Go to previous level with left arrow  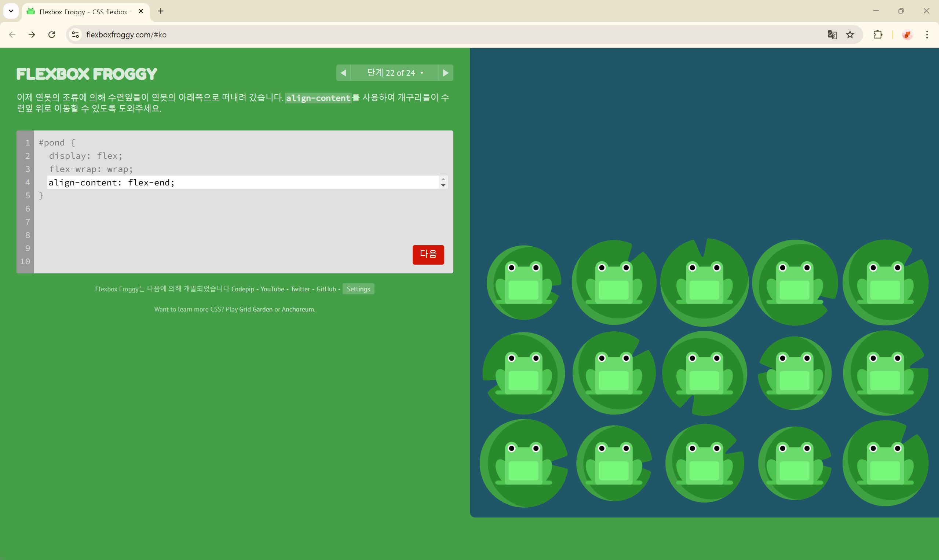343,73
